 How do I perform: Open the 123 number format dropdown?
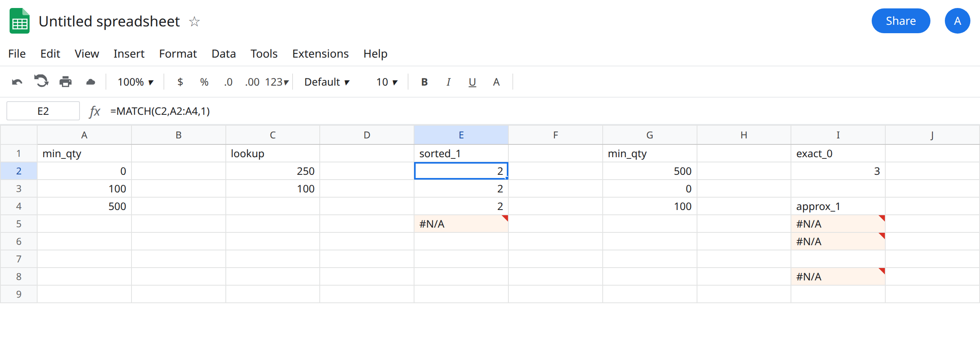pos(277,82)
